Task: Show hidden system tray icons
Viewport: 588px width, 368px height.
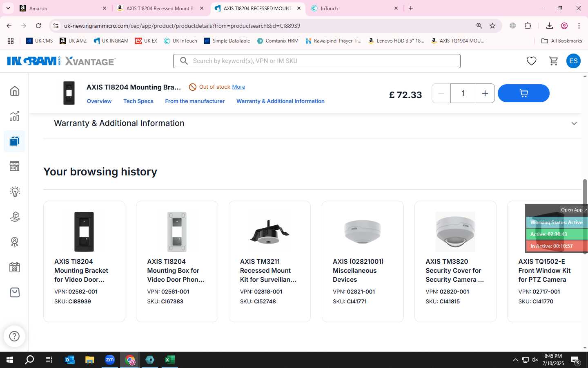Action: 515,360
